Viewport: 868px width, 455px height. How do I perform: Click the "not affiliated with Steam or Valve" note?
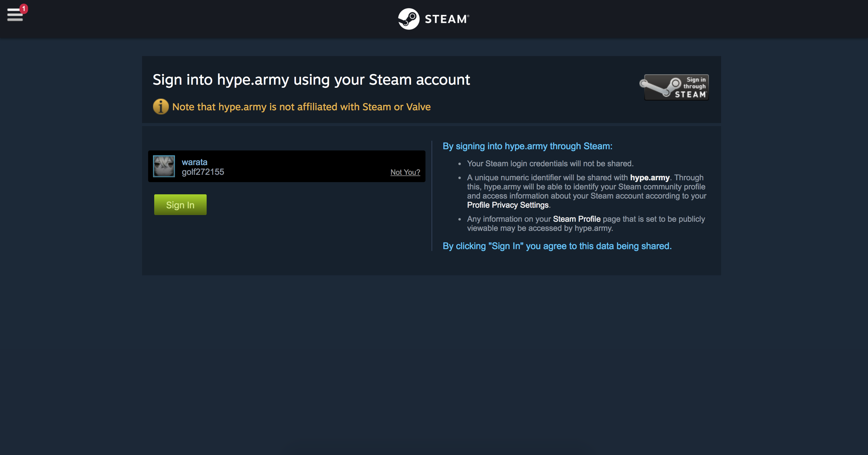[x=301, y=107]
